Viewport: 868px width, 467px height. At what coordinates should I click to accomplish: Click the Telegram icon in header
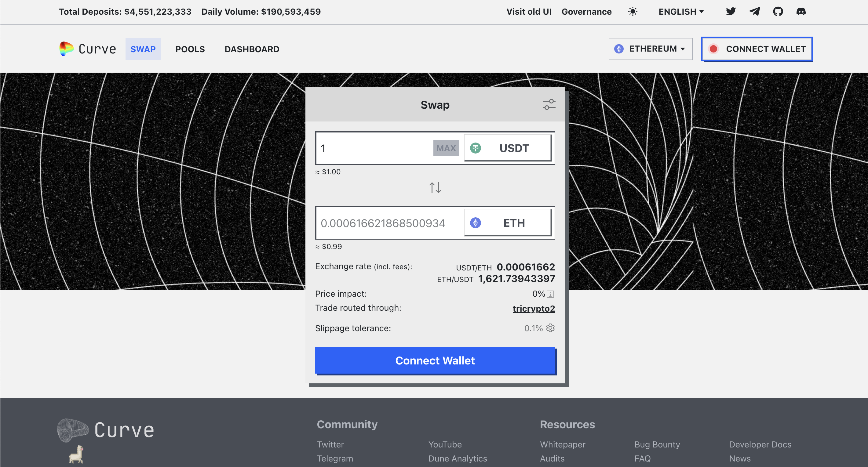pos(754,10)
